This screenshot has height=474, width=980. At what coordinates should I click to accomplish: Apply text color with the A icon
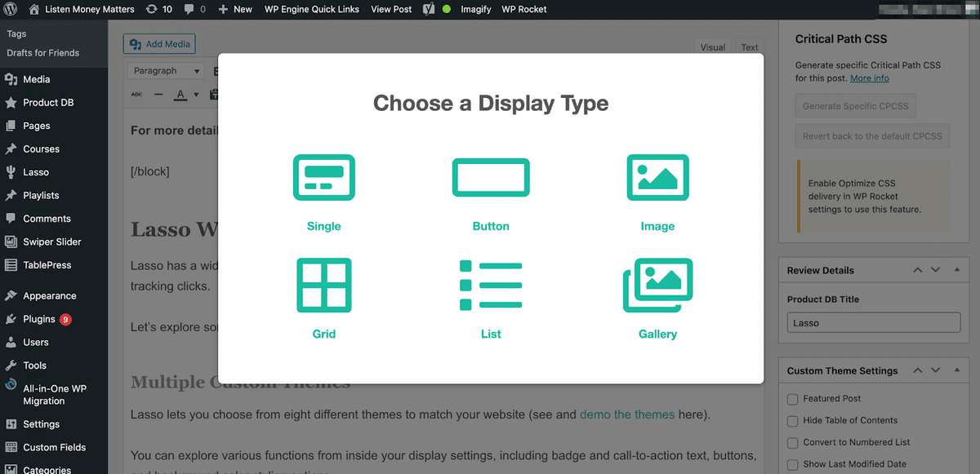coord(182,95)
